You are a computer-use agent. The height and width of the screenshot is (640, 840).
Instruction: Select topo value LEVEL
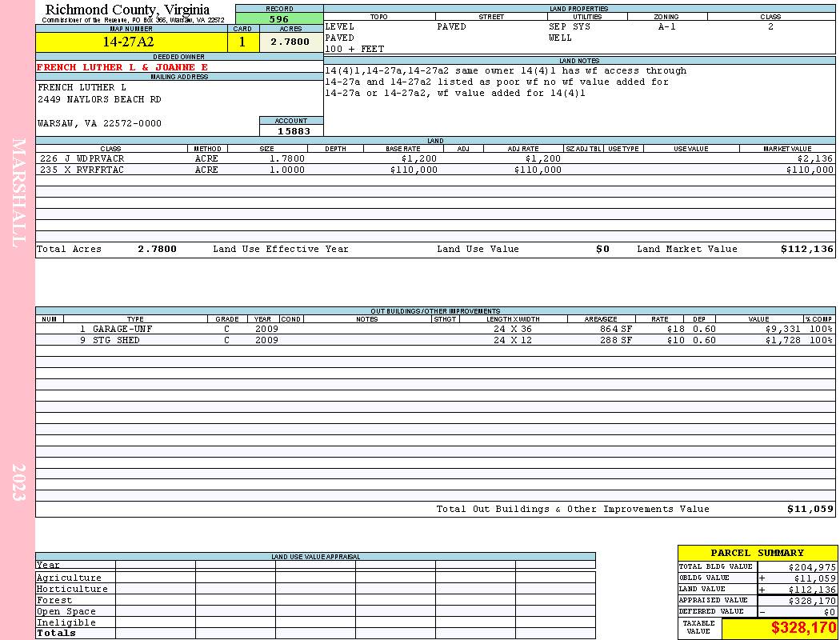click(340, 26)
